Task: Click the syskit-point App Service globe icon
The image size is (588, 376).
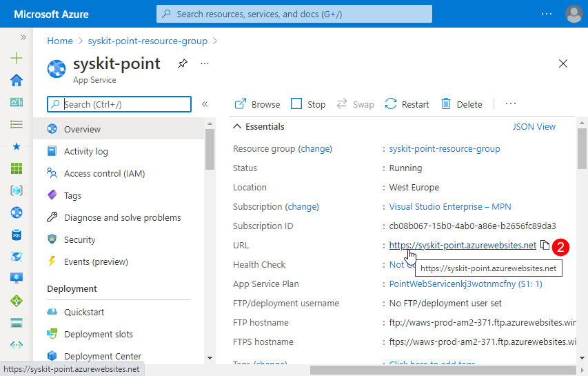Action: tap(57, 69)
